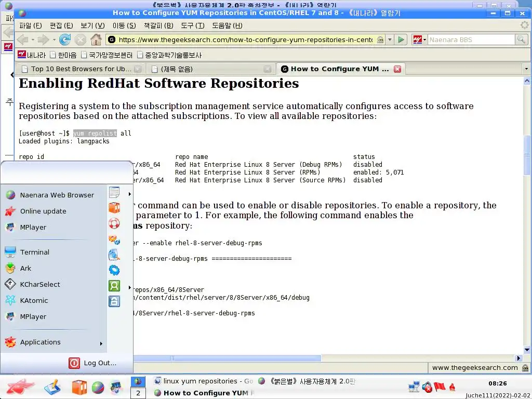Expand the Forward button history dropdown

(54, 39)
